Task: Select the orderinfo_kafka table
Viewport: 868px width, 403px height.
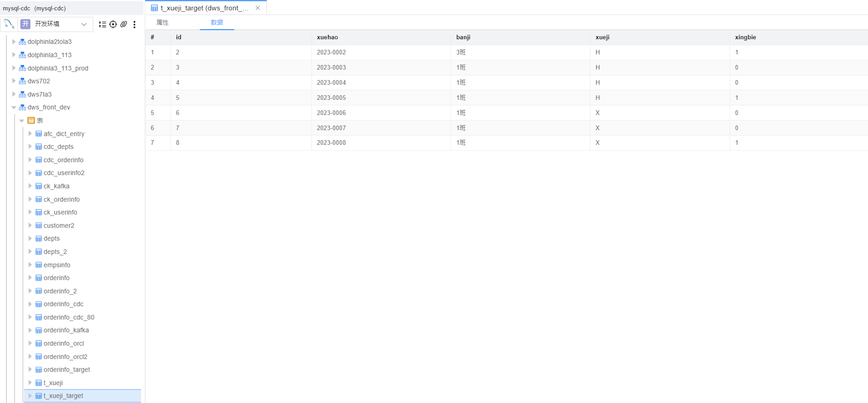Action: (66, 330)
